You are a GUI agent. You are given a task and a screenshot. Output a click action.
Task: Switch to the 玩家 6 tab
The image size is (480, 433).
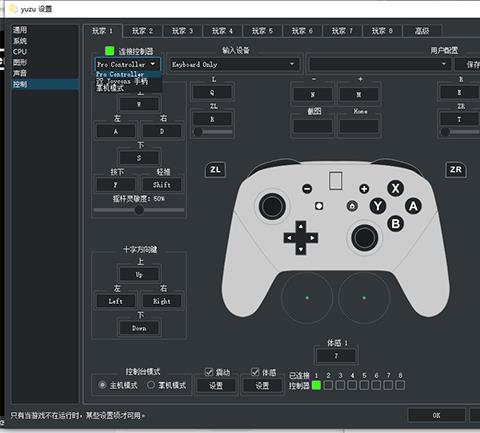coord(302,31)
